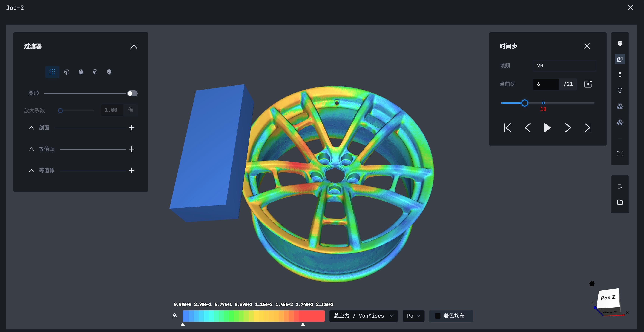
Task: Click the 帧频 input field showing 20
Action: [x=564, y=66]
